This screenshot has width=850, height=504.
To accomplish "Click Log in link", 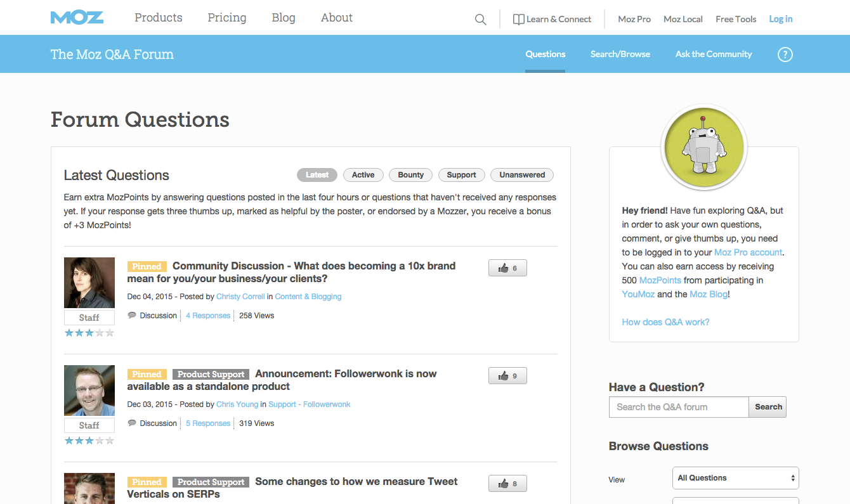I will [x=781, y=20].
